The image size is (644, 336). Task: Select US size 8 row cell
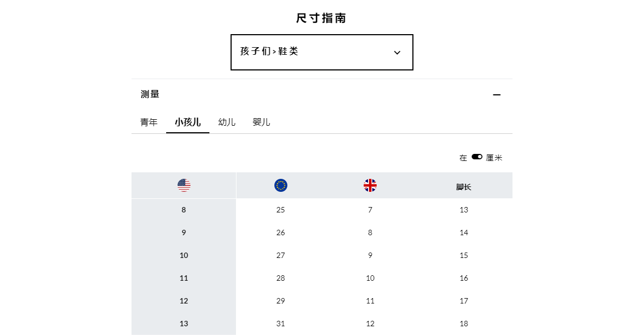coord(183,210)
